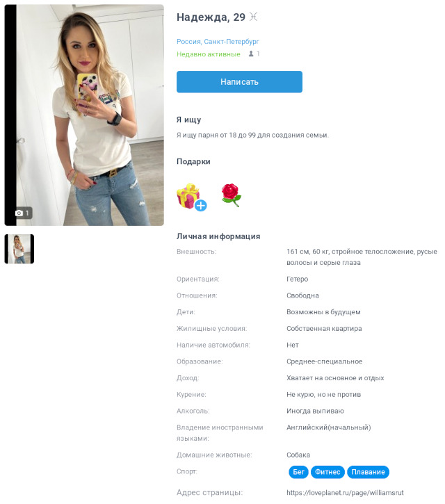The height and width of the screenshot is (504, 445).
Task: Click the Личная информация section heading
Action: pos(218,236)
